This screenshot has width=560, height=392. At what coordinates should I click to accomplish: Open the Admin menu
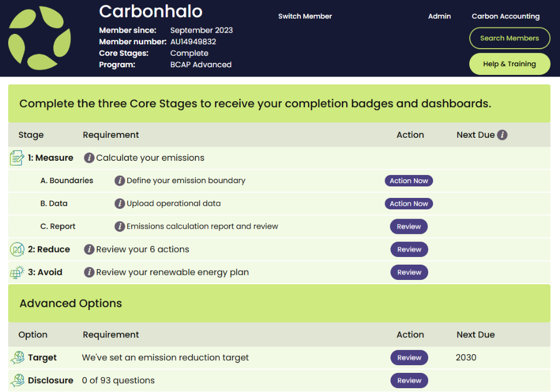(439, 16)
